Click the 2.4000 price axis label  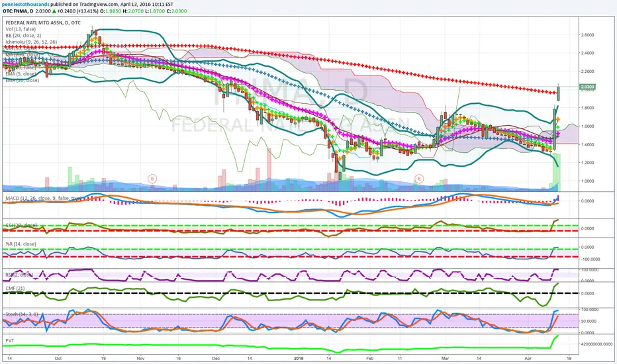point(587,53)
